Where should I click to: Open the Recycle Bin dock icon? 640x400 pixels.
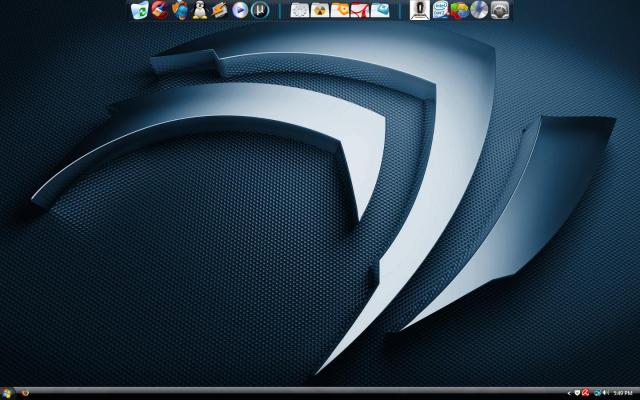(x=140, y=10)
